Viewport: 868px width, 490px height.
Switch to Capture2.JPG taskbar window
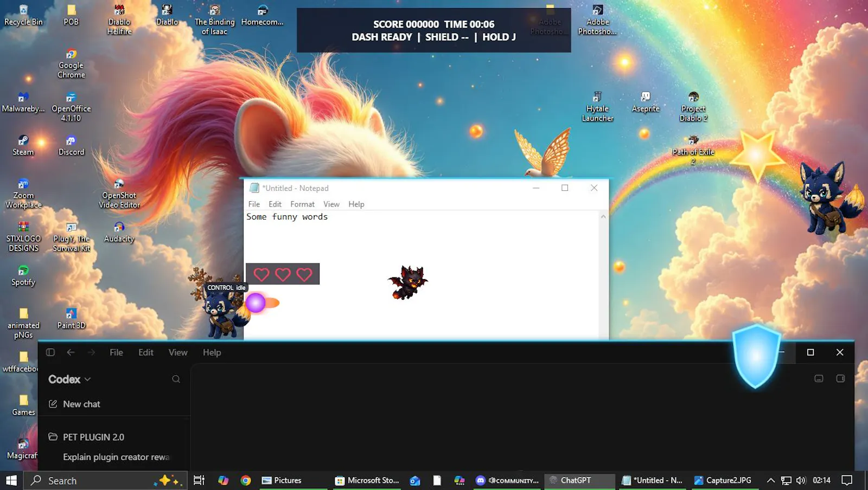point(724,480)
